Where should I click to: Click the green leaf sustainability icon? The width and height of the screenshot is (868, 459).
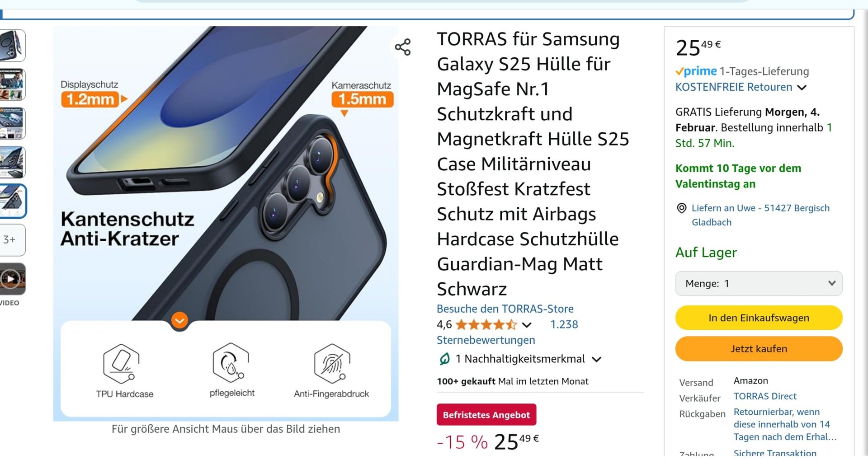[444, 359]
